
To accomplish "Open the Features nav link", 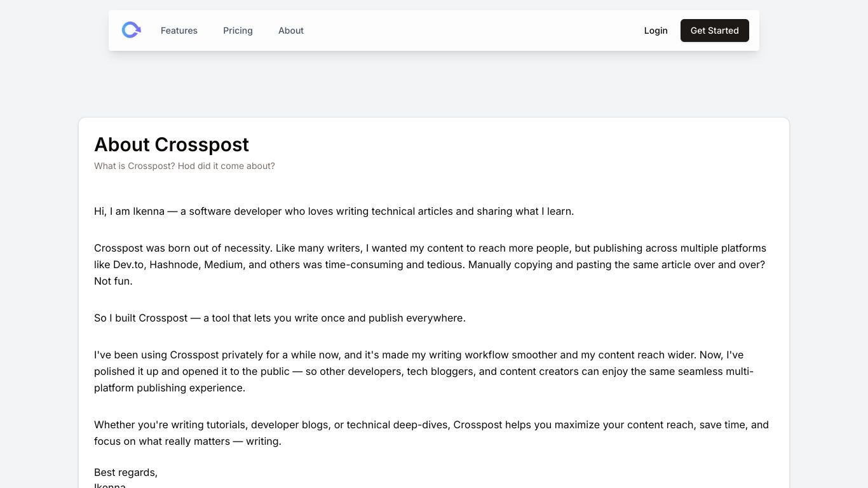I will [x=179, y=30].
